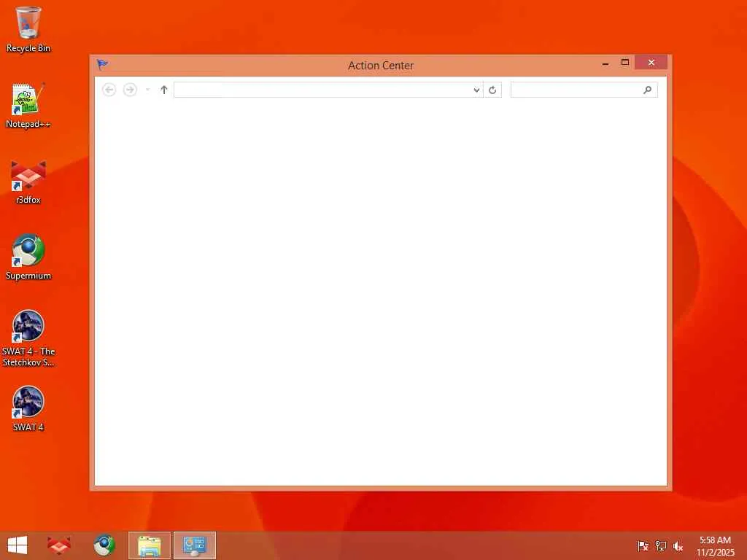
Task: Click the Action Center flag title icon
Action: [102, 64]
